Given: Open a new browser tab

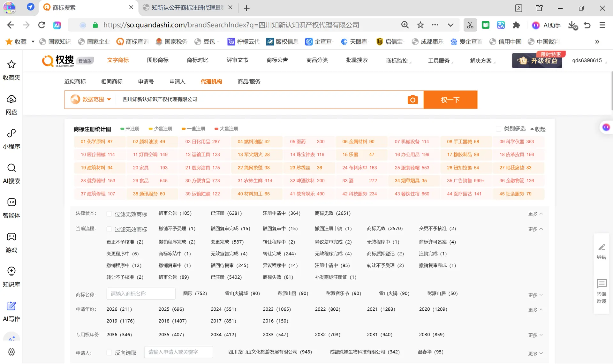Looking at the screenshot, I should pyautogui.click(x=246, y=8).
